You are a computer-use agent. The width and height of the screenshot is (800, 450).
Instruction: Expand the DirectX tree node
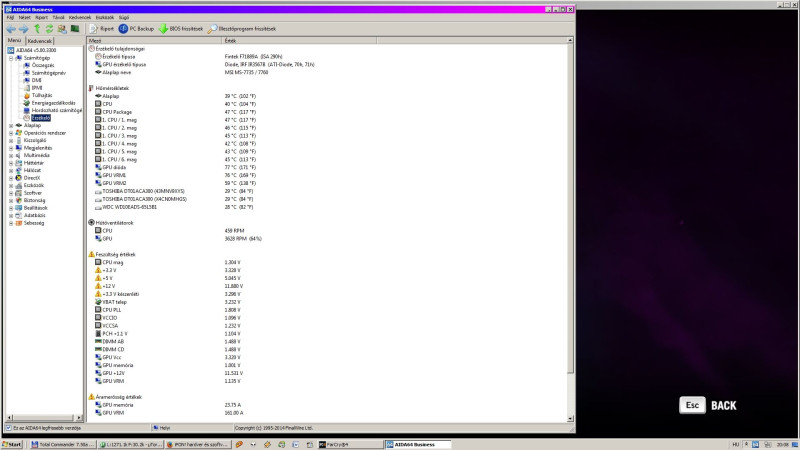pos(11,178)
